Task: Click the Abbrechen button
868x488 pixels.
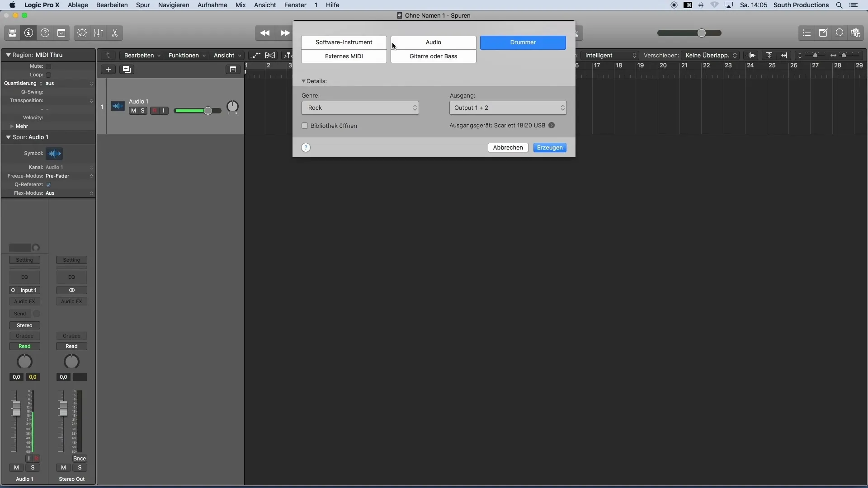Action: (508, 148)
